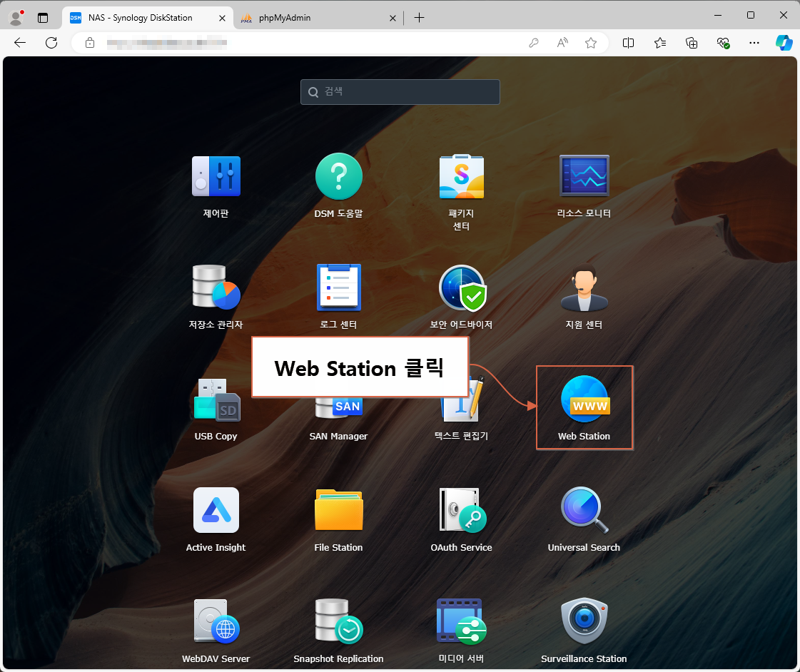Open tab actions menu
The height and width of the screenshot is (672, 800).
(x=43, y=18)
